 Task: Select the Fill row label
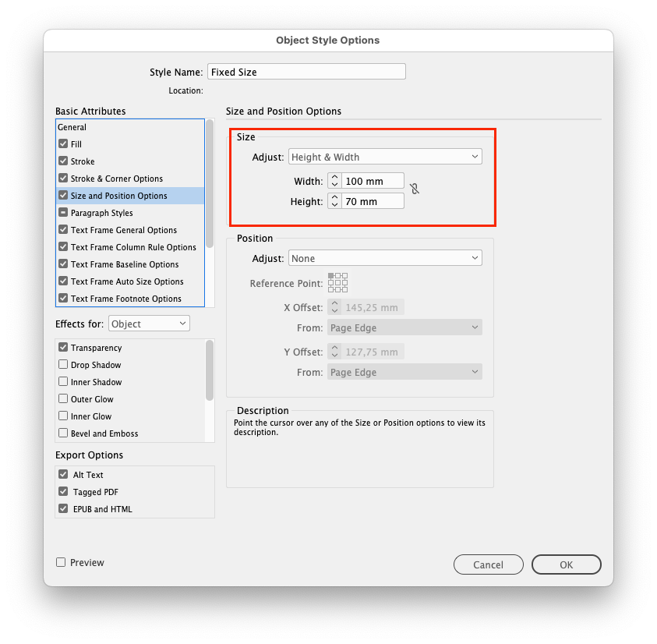click(76, 144)
